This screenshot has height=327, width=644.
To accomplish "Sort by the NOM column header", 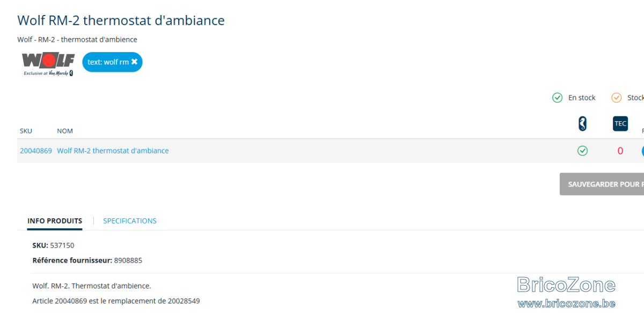I will coord(65,131).
